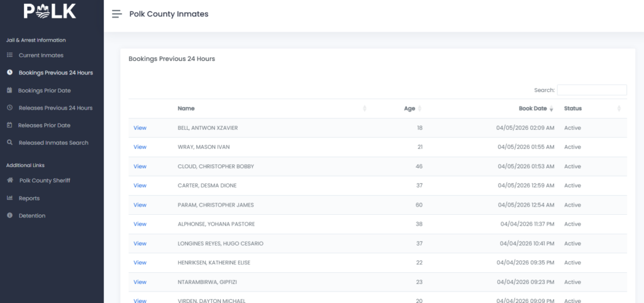Click the clock icon beside Bookings Previous 24 Hours
The height and width of the screenshot is (303, 644).
pyautogui.click(x=9, y=72)
